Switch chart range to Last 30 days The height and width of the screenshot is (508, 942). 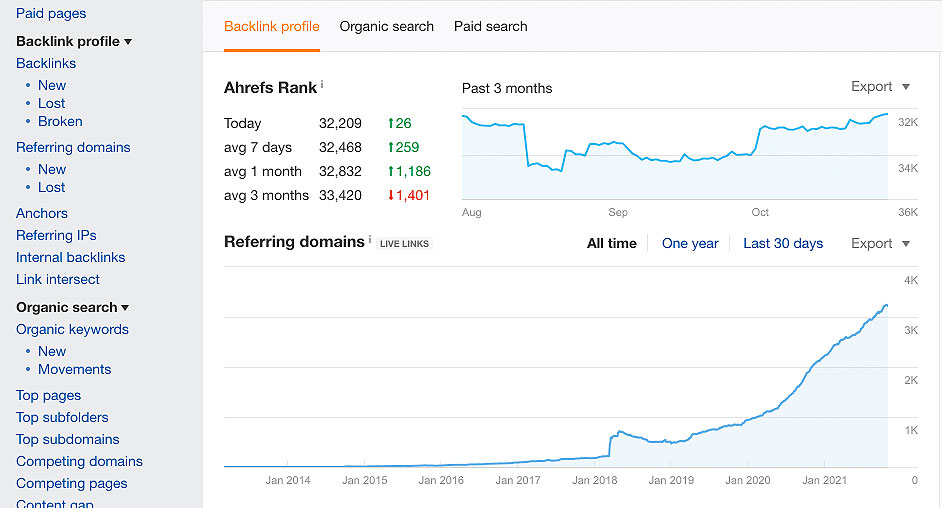point(783,243)
